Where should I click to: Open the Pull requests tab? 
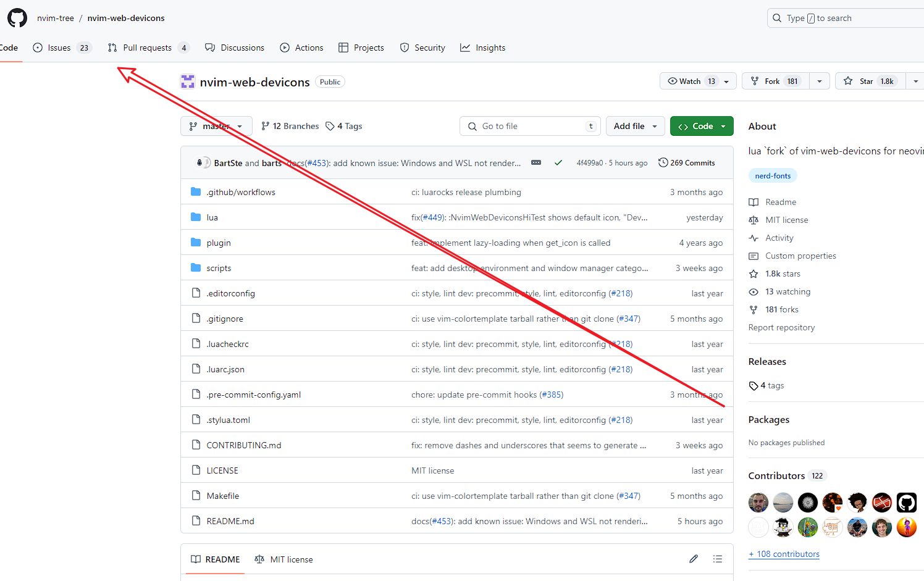(x=148, y=48)
